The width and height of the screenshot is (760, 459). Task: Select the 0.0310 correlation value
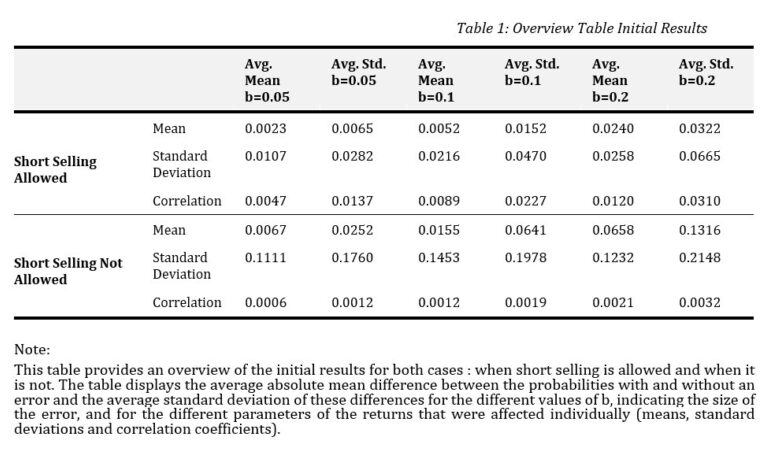[695, 201]
